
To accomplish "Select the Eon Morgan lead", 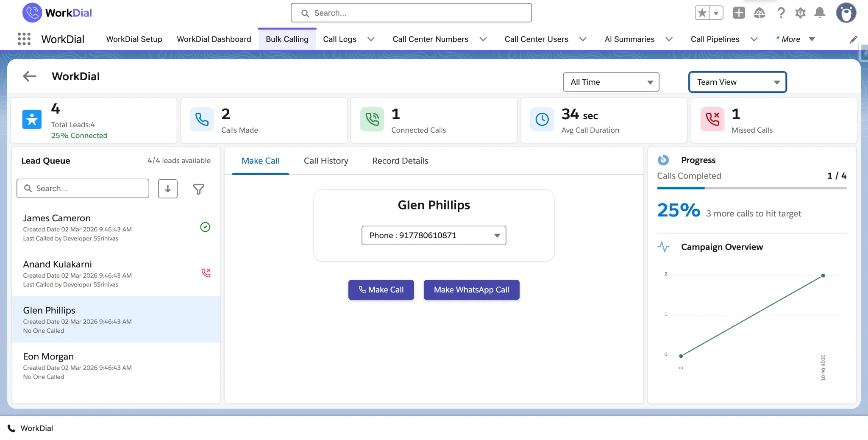I will (x=116, y=366).
